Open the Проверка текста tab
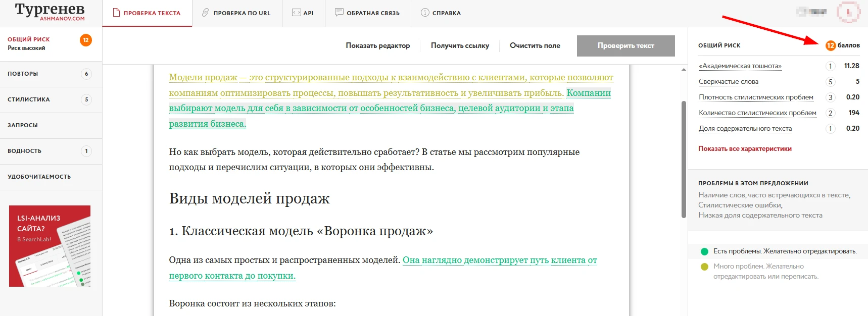 (147, 13)
